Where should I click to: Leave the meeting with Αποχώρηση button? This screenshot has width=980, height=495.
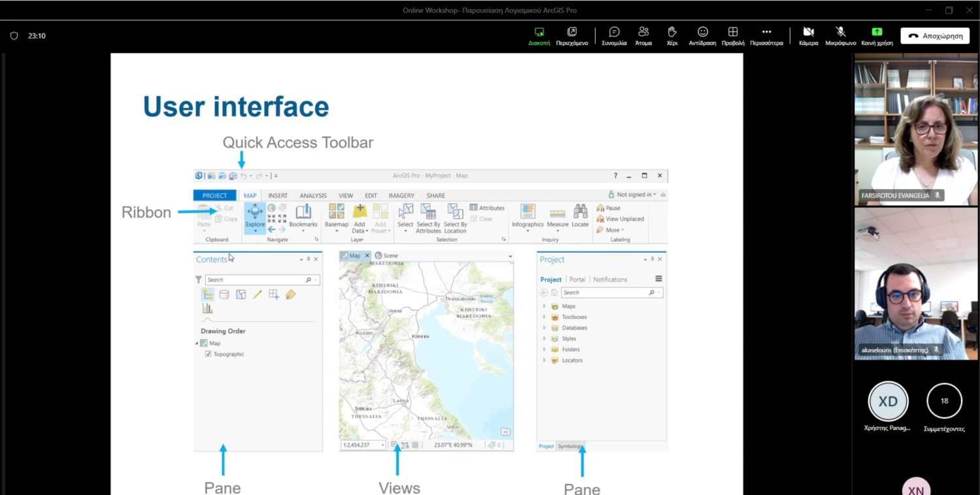point(934,36)
